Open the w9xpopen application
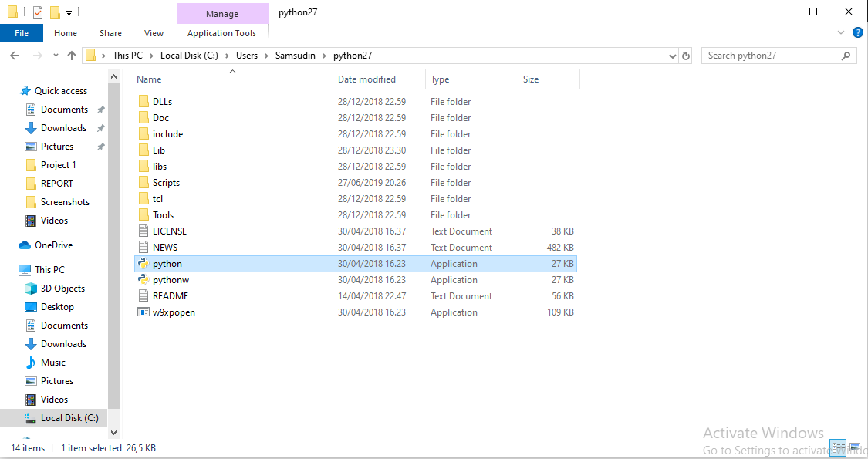Image resolution: width=868 pixels, height=459 pixels. pyautogui.click(x=174, y=312)
